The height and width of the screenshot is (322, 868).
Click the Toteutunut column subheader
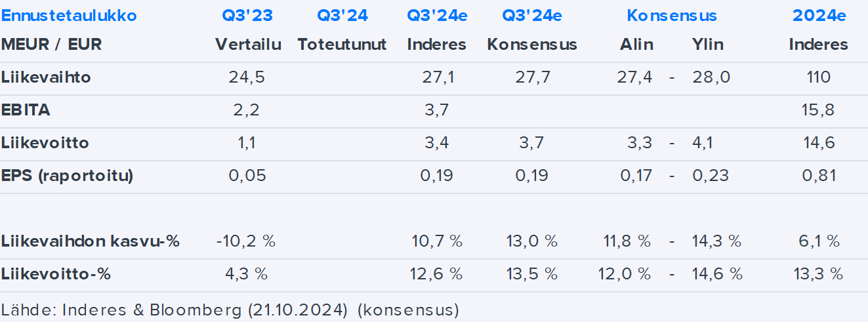click(x=342, y=45)
